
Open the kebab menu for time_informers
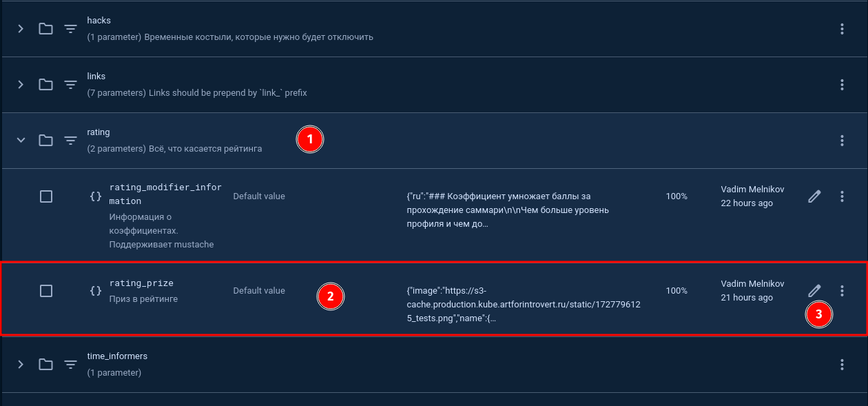click(x=842, y=364)
